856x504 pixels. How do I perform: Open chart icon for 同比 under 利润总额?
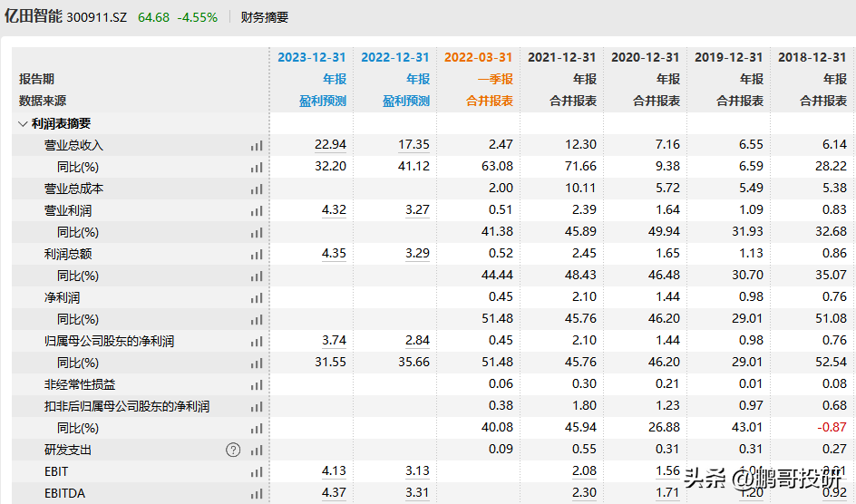tap(257, 276)
